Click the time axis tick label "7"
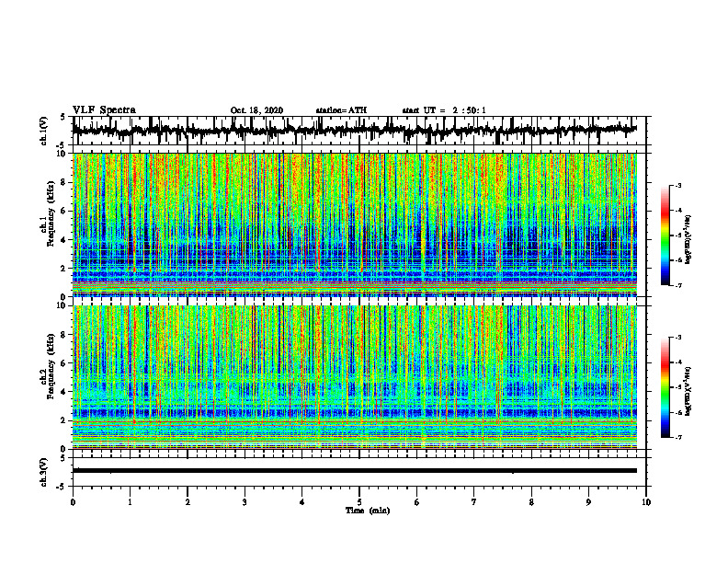The height and width of the screenshot is (563, 728). click(x=474, y=502)
